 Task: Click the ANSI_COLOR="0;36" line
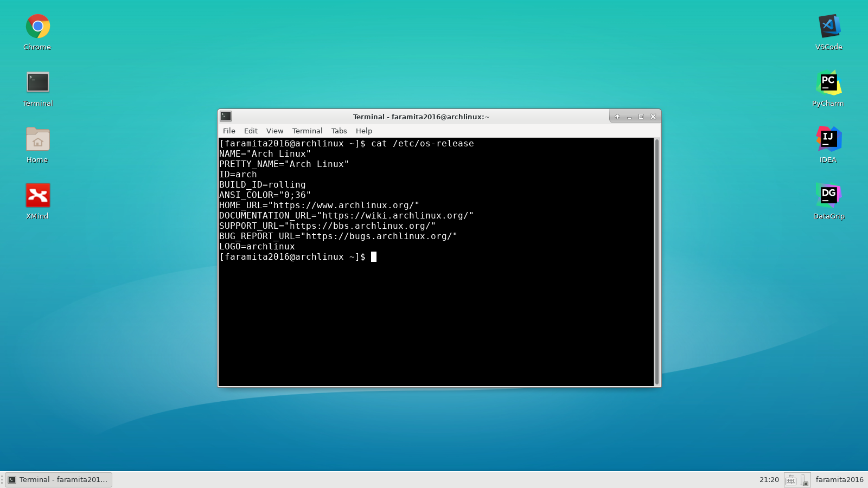[265, 195]
